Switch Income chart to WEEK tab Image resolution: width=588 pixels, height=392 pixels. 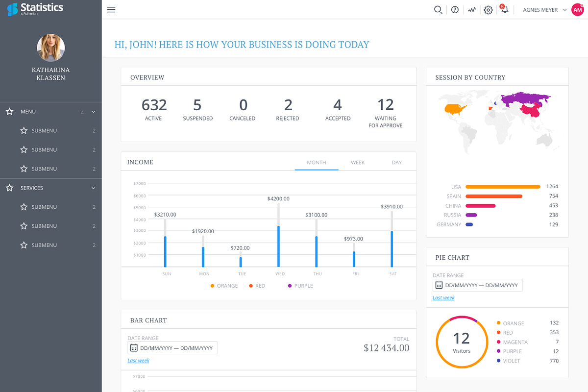tap(358, 162)
